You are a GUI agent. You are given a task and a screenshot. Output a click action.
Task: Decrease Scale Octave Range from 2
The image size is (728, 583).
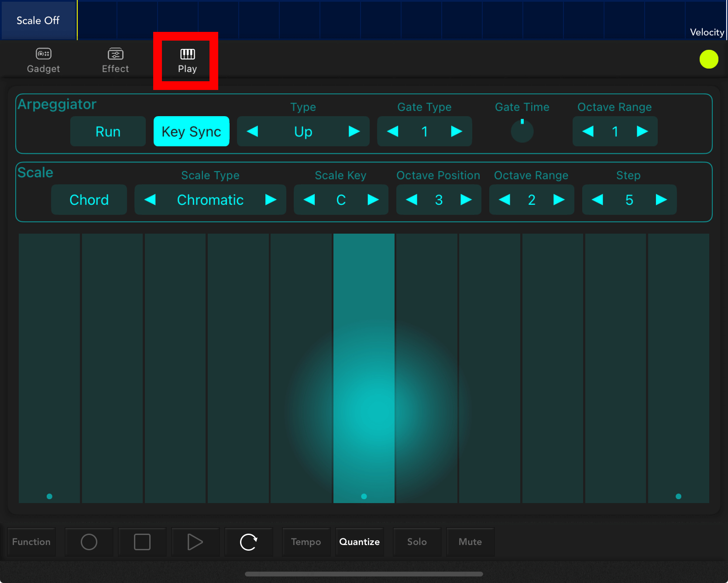pyautogui.click(x=505, y=200)
